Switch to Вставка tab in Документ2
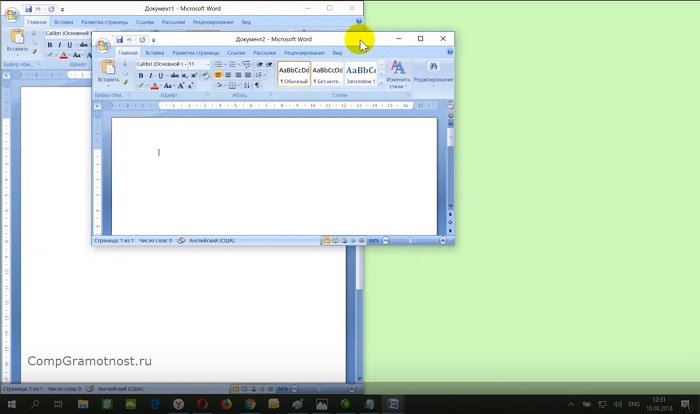This screenshot has height=414, width=700. (x=155, y=53)
